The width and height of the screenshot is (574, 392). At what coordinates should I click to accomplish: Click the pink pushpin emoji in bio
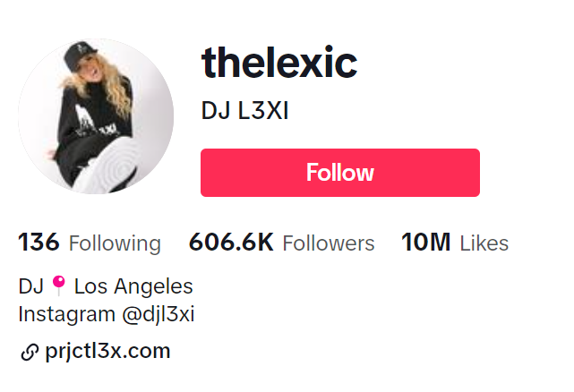[x=58, y=285]
